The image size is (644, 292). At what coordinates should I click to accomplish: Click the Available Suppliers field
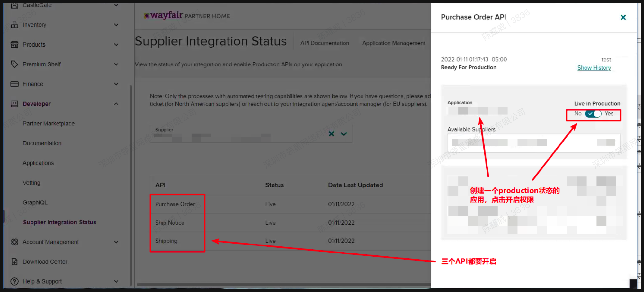pyautogui.click(x=533, y=143)
